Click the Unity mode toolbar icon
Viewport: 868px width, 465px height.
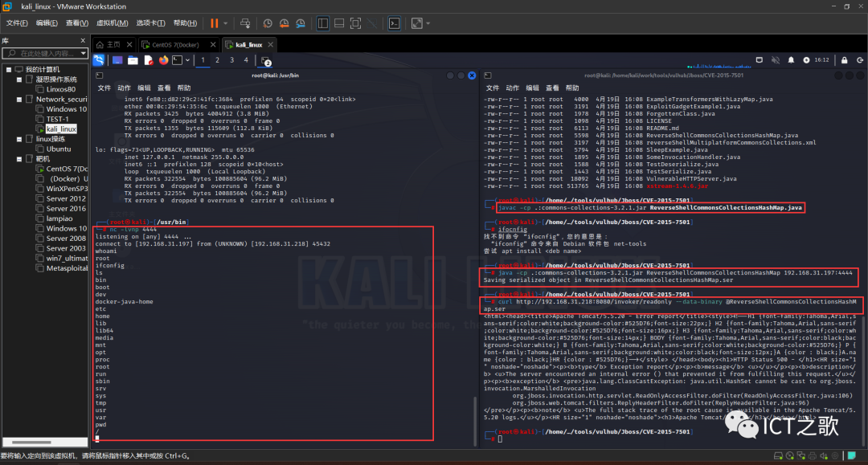click(373, 23)
